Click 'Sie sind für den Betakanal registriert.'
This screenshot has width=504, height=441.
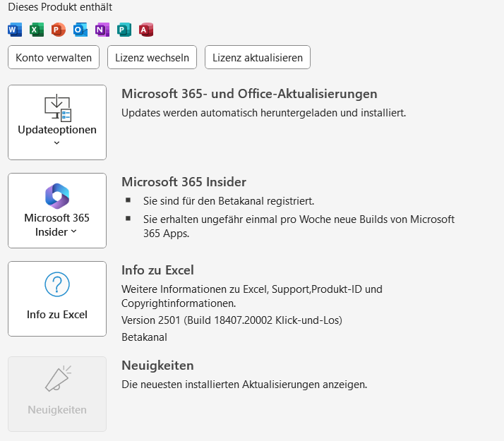(x=229, y=201)
